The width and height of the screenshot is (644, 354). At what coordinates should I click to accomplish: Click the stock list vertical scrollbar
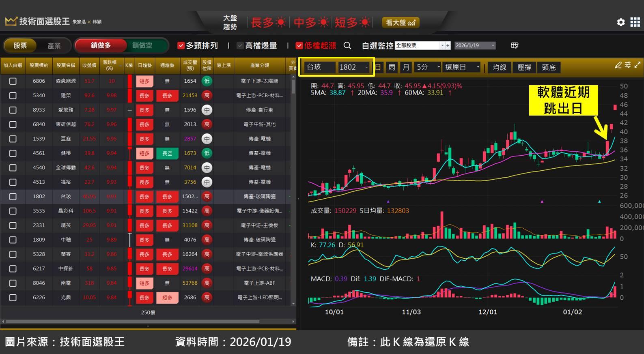293,87
